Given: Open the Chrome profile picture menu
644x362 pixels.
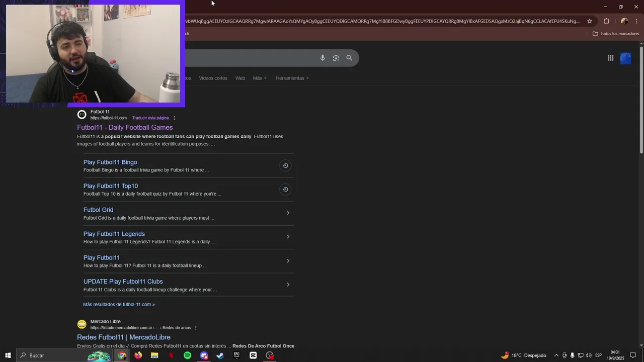Looking at the screenshot, I should (624, 21).
